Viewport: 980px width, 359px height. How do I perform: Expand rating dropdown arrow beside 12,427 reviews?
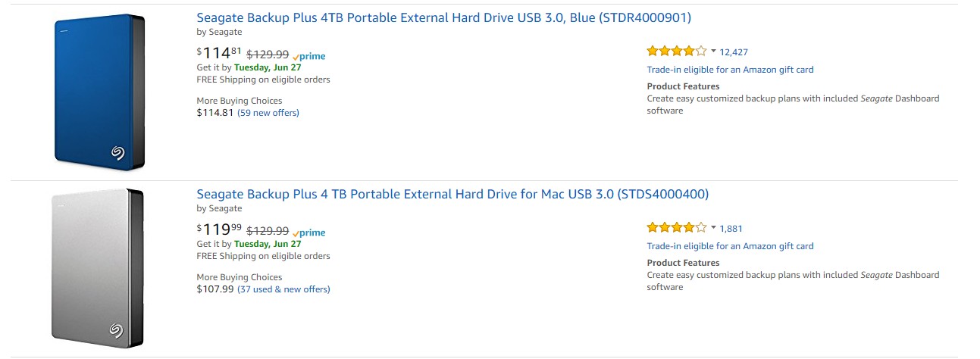tap(713, 52)
